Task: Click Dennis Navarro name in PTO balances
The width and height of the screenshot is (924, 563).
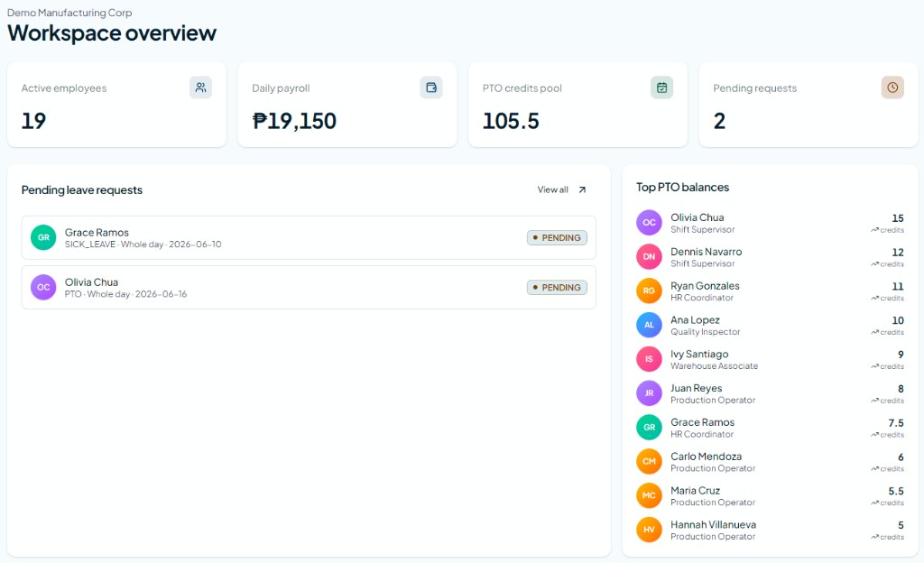Action: [706, 252]
